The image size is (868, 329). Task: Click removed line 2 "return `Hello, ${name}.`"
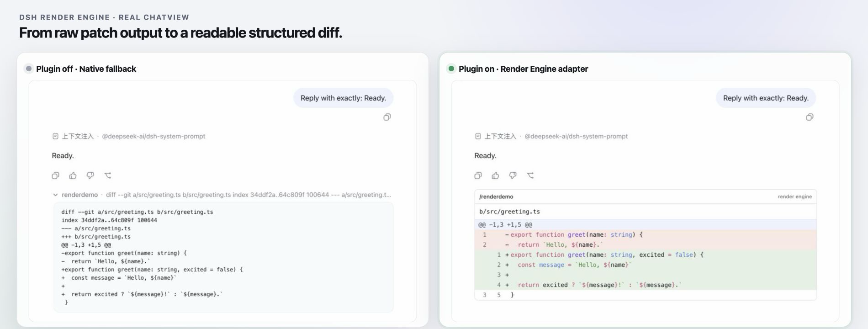646,244
